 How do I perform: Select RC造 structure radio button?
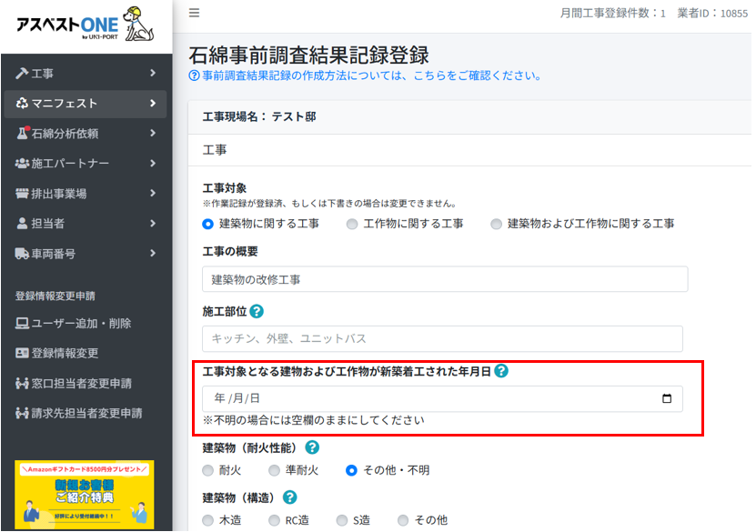click(275, 520)
